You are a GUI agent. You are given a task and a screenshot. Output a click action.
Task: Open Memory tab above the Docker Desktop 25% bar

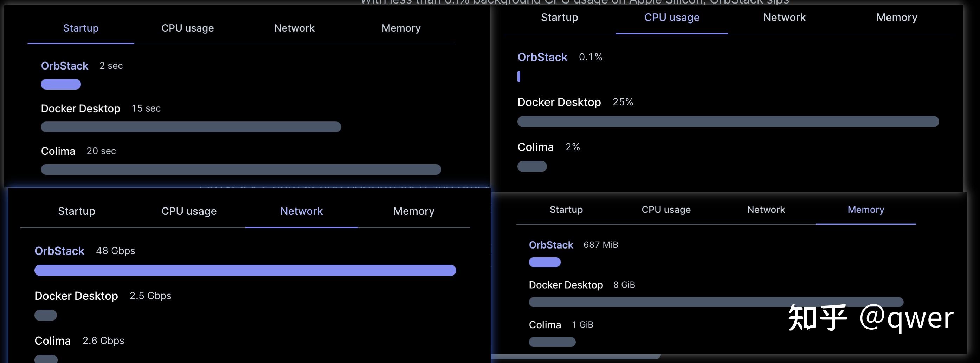(897, 18)
